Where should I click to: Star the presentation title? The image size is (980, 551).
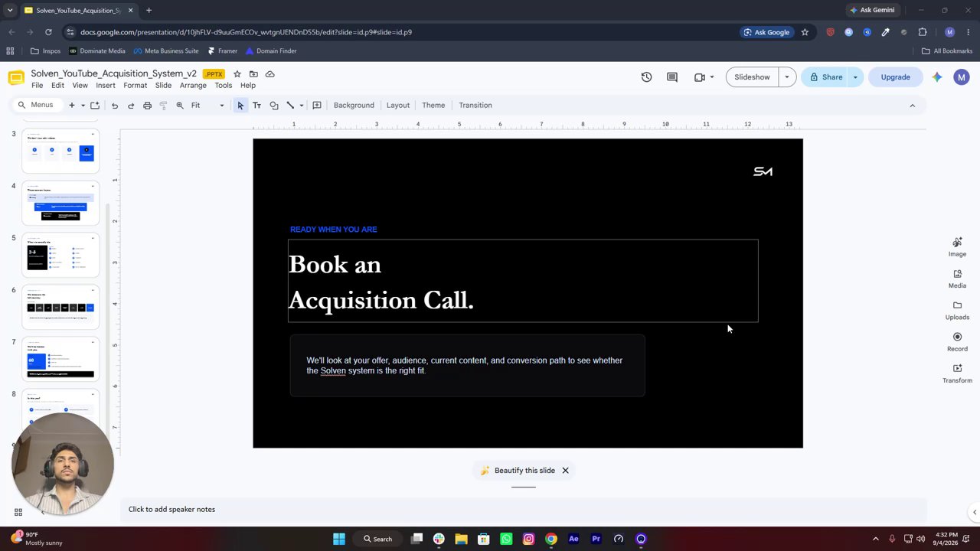pyautogui.click(x=237, y=74)
